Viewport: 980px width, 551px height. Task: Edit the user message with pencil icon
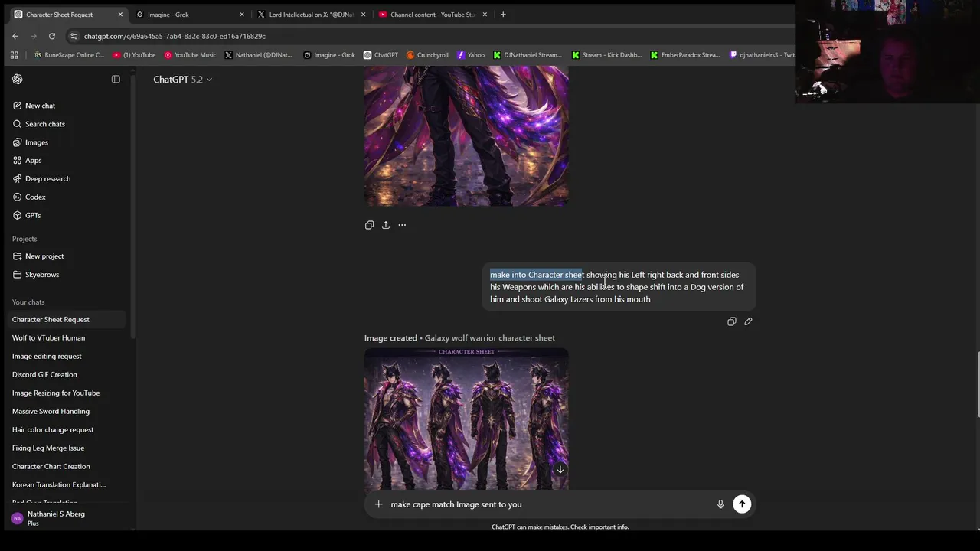coord(748,321)
